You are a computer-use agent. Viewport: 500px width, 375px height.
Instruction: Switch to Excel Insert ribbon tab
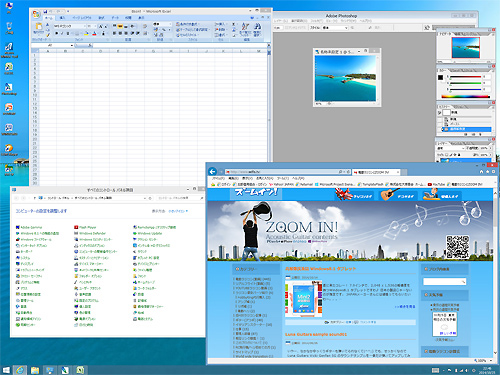tap(62, 18)
